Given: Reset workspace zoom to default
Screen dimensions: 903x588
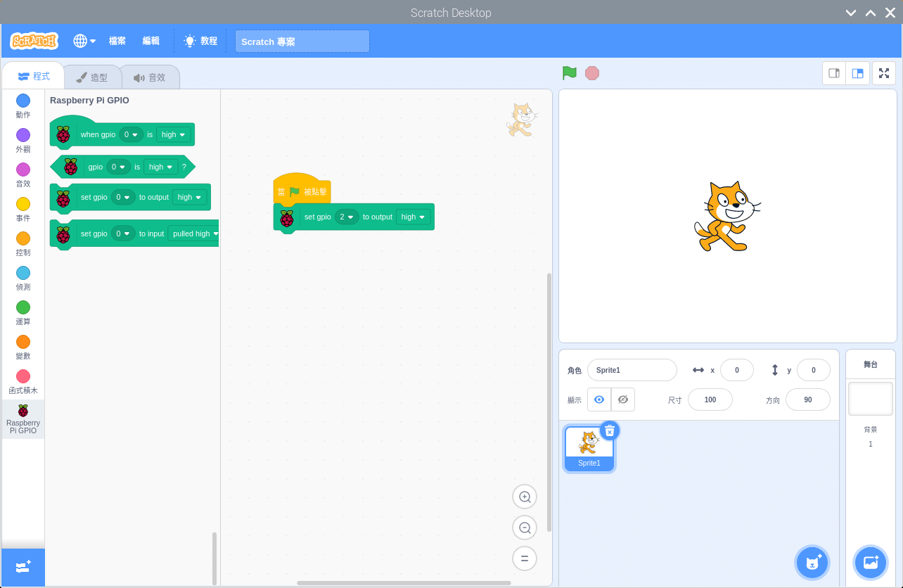Looking at the screenshot, I should click(x=525, y=559).
